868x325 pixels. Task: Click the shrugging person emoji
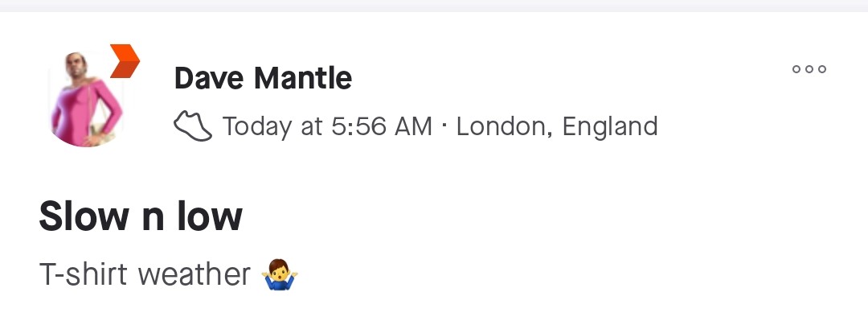280,275
